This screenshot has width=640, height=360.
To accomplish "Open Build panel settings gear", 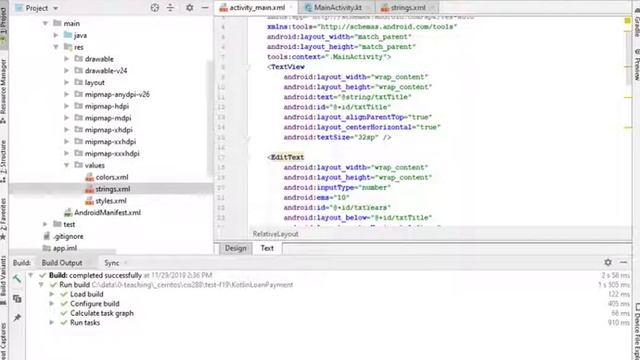I will 608,262.
